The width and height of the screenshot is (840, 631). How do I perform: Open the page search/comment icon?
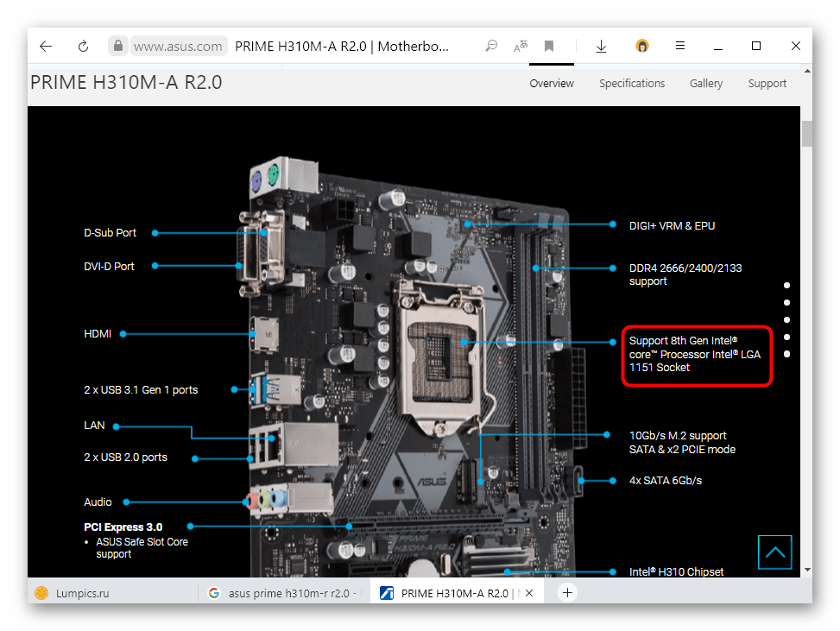tap(491, 46)
